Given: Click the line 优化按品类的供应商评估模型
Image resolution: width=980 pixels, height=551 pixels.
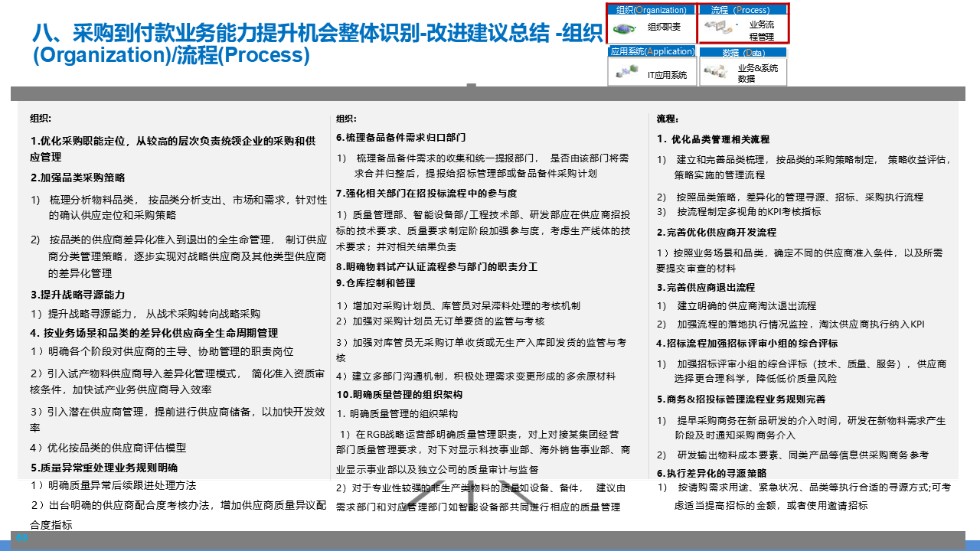Looking at the screenshot, I should [x=108, y=448].
